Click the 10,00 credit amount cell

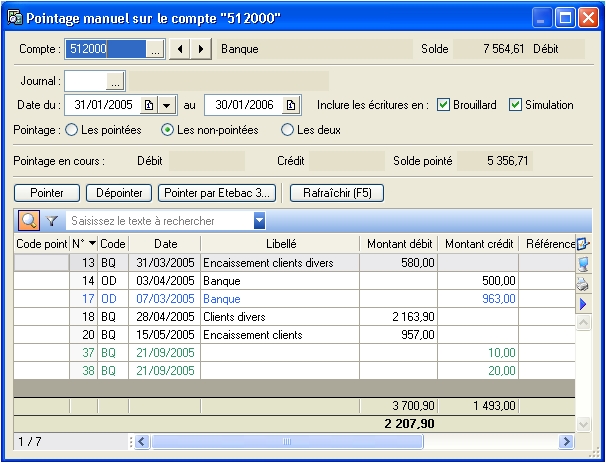pyautogui.click(x=478, y=352)
